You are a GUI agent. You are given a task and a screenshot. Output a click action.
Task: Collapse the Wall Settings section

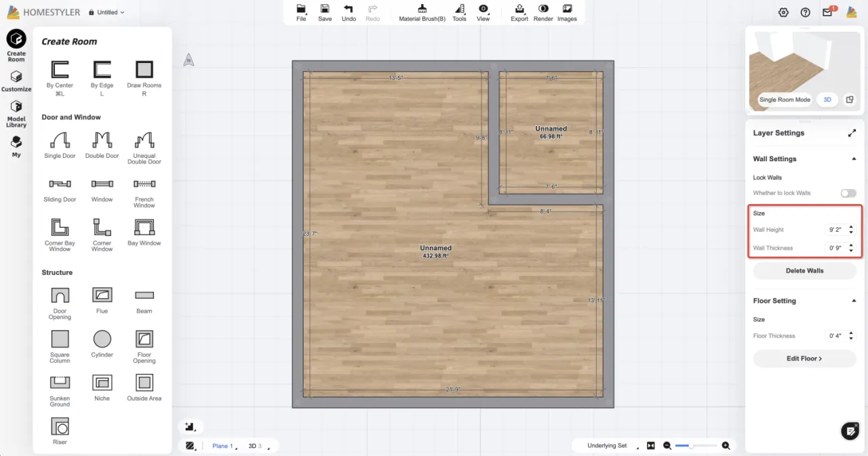(x=852, y=159)
